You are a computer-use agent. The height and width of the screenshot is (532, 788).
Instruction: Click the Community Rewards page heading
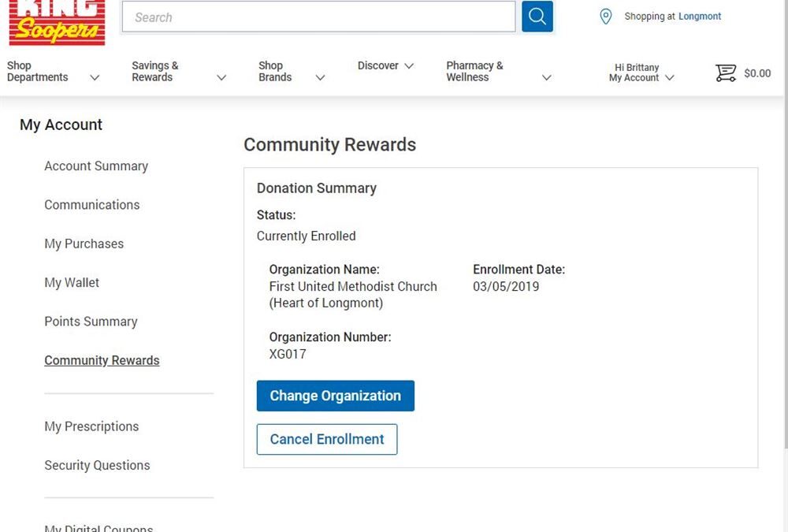[329, 145]
